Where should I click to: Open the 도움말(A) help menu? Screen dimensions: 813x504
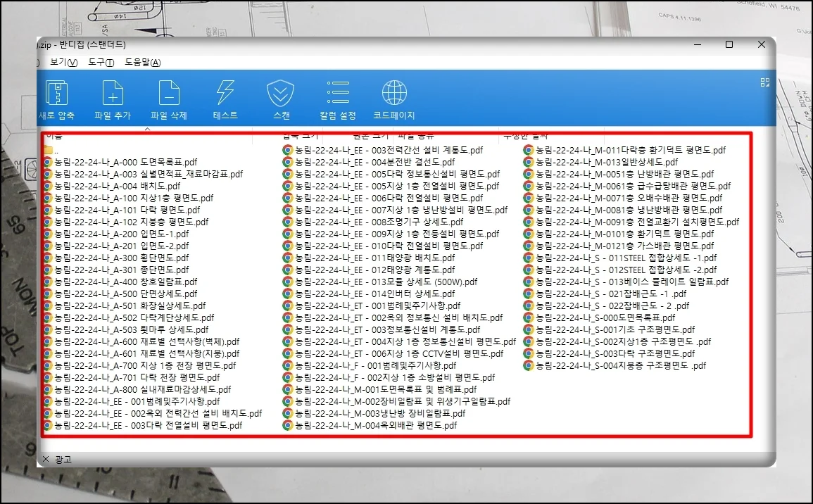pos(142,63)
